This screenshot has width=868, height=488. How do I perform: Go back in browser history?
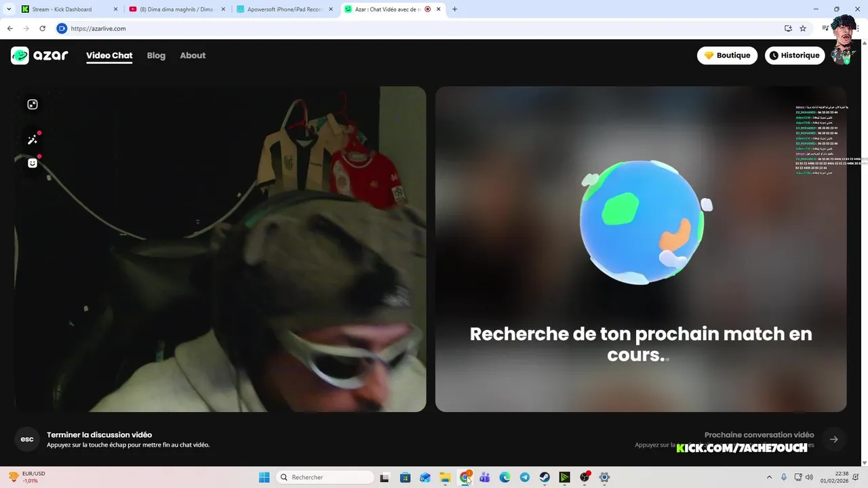[x=10, y=28]
